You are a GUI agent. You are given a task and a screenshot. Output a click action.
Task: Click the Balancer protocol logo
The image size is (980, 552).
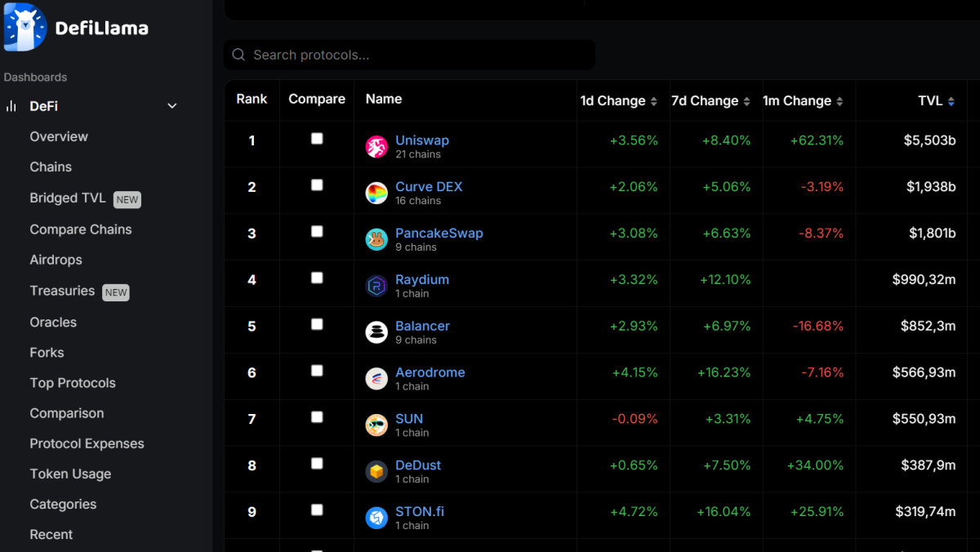tap(376, 332)
